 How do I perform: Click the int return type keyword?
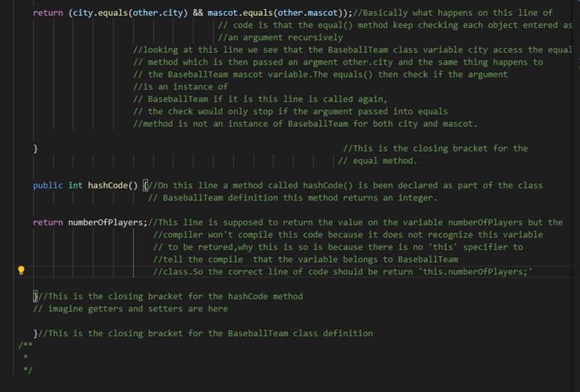[x=75, y=185]
